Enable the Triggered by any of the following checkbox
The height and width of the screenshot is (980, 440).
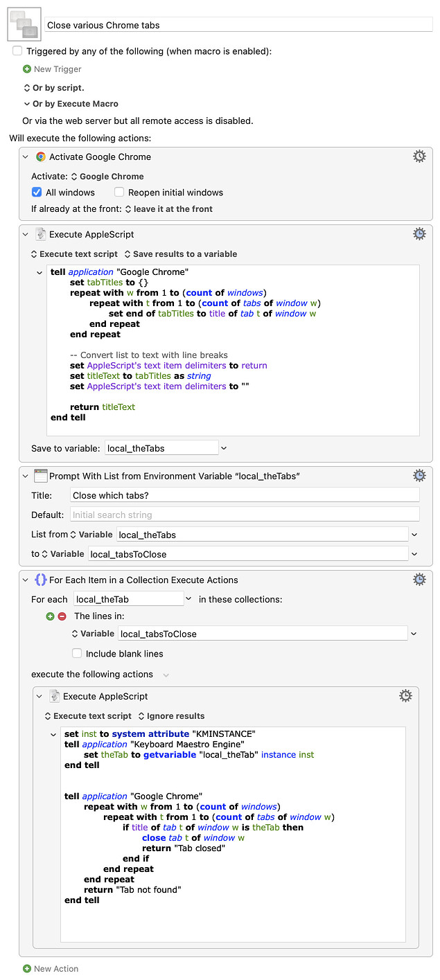coord(17,51)
